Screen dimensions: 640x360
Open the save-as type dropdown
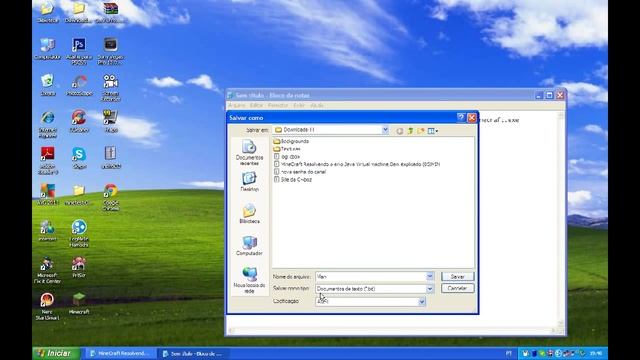pyautogui.click(x=430, y=289)
